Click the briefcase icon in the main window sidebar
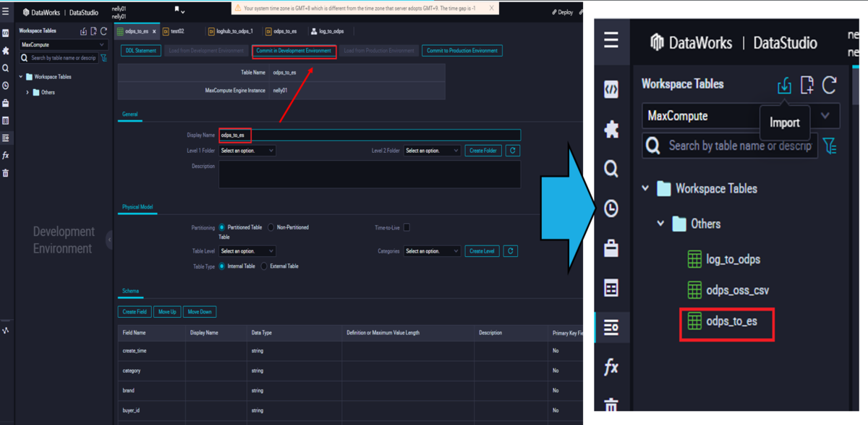Image resolution: width=868 pixels, height=425 pixels. point(6,104)
